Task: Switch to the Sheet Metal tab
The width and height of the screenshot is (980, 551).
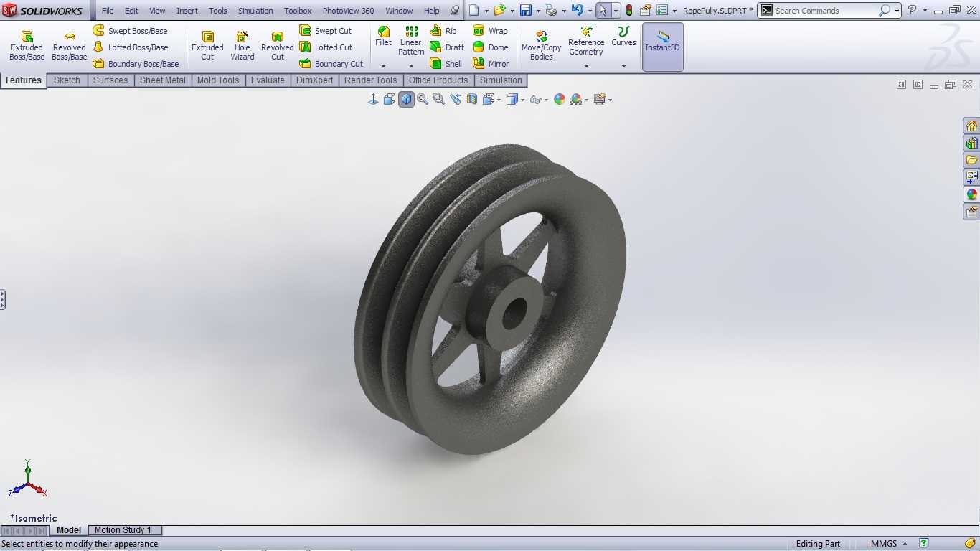Action: [x=163, y=80]
